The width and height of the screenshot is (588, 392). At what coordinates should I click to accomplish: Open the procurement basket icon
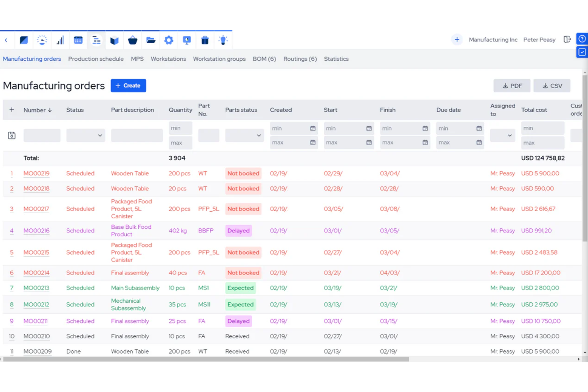point(132,40)
